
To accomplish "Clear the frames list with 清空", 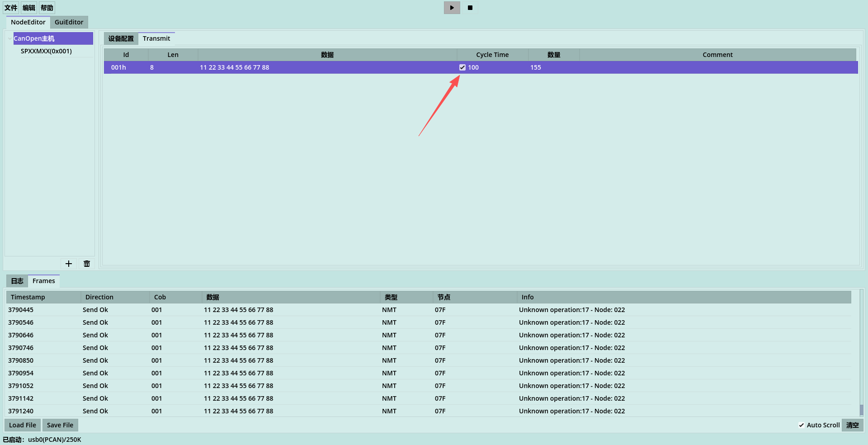I will click(x=853, y=425).
